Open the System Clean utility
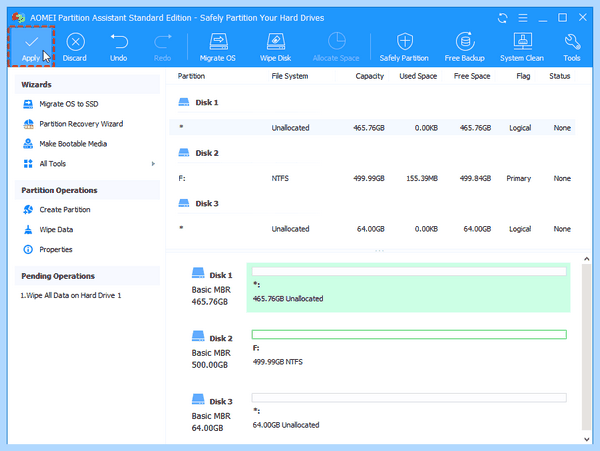This screenshot has height=451, width=600. [x=522, y=47]
